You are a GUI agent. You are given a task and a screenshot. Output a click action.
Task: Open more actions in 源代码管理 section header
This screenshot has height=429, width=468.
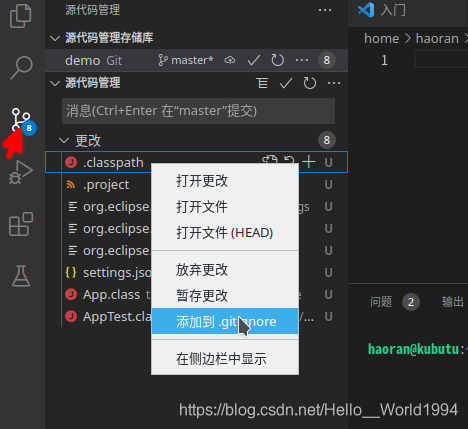(x=334, y=83)
